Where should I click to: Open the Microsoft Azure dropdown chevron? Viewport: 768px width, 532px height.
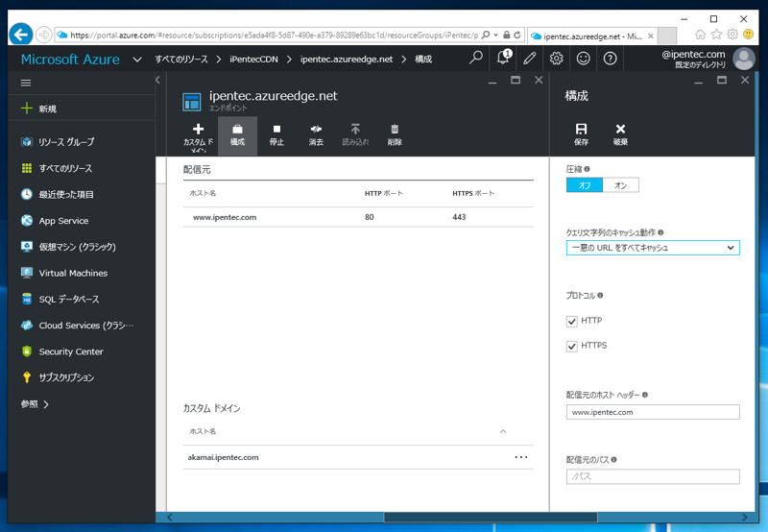tap(137, 60)
